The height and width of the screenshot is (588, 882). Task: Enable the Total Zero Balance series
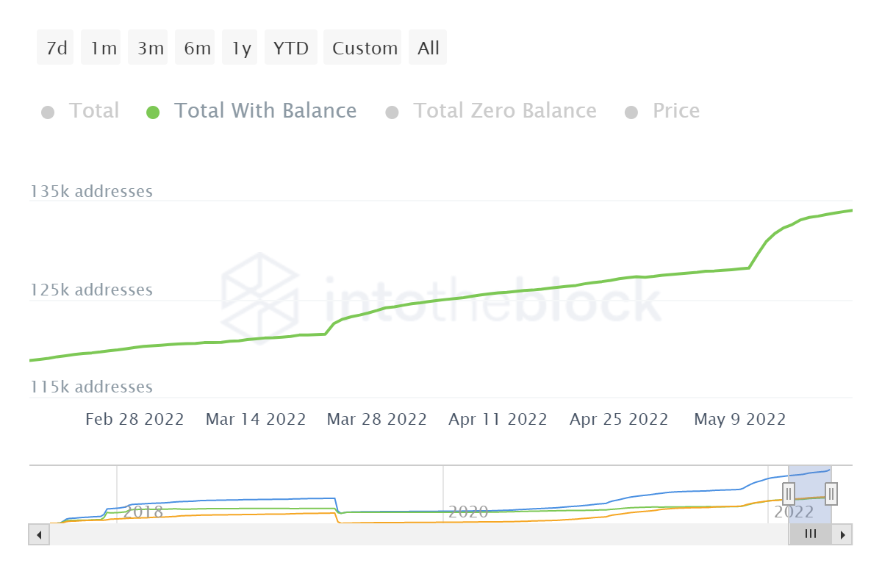click(x=504, y=111)
